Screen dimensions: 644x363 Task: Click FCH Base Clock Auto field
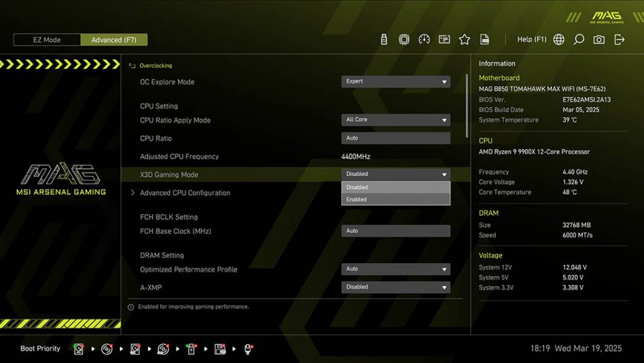[395, 231]
